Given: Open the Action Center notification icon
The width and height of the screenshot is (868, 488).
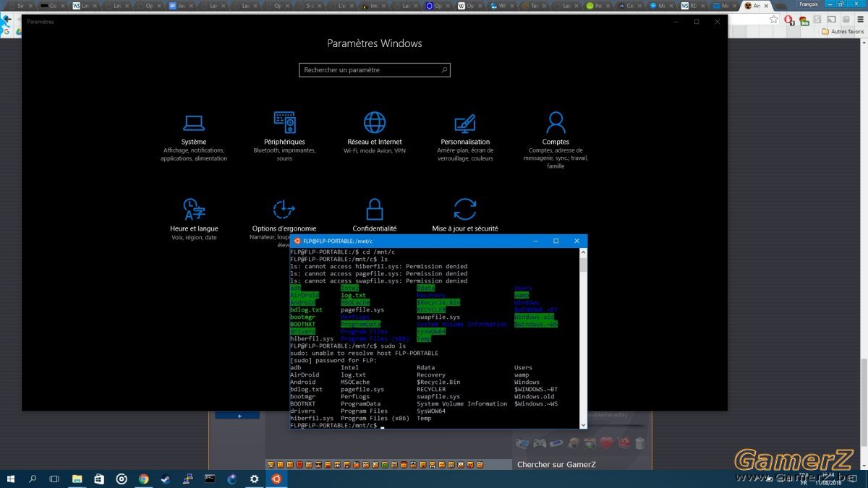Looking at the screenshot, I should pos(851,479).
